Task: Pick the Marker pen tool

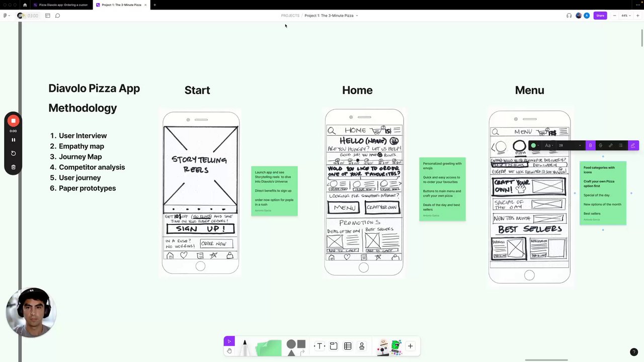Action: (245, 347)
